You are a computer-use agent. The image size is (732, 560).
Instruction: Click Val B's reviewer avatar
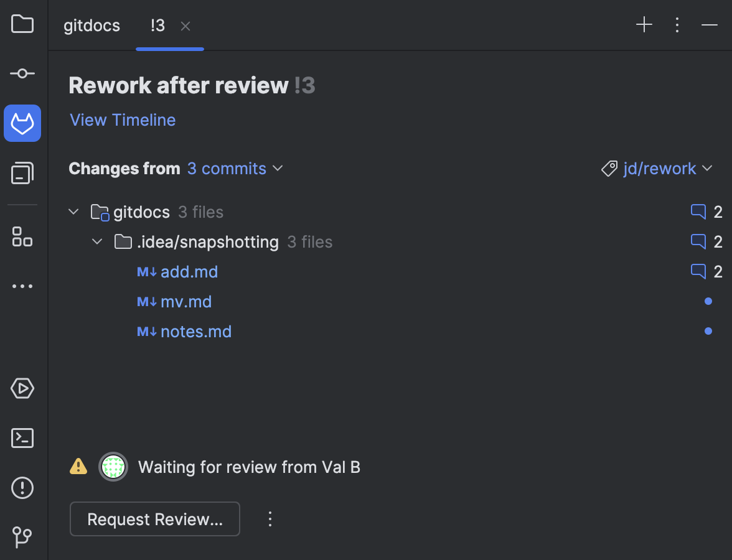click(x=113, y=467)
